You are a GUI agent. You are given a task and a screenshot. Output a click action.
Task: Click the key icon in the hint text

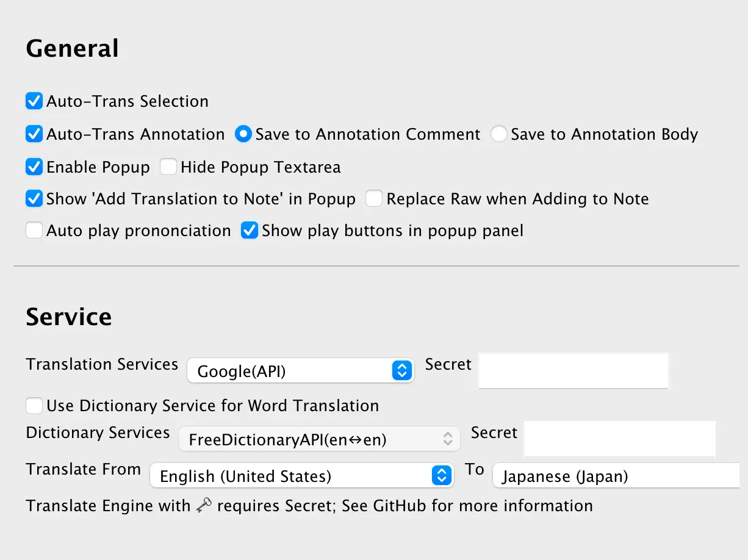(204, 506)
